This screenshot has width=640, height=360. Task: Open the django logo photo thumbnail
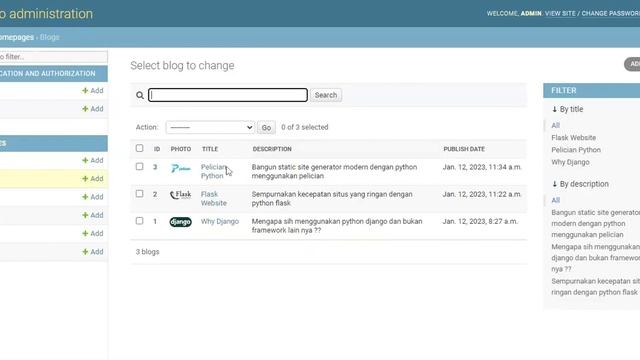click(180, 222)
